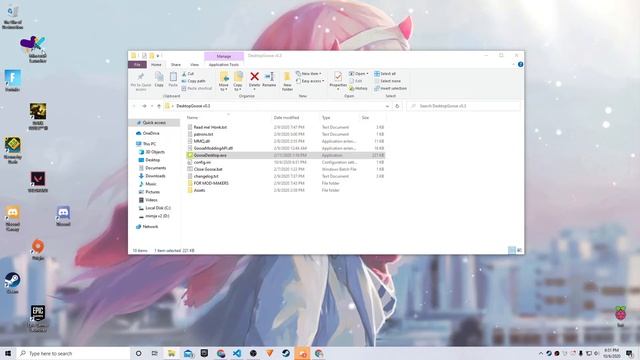Select Quick access in navigation pane
640x360 pixels.
[x=154, y=123]
